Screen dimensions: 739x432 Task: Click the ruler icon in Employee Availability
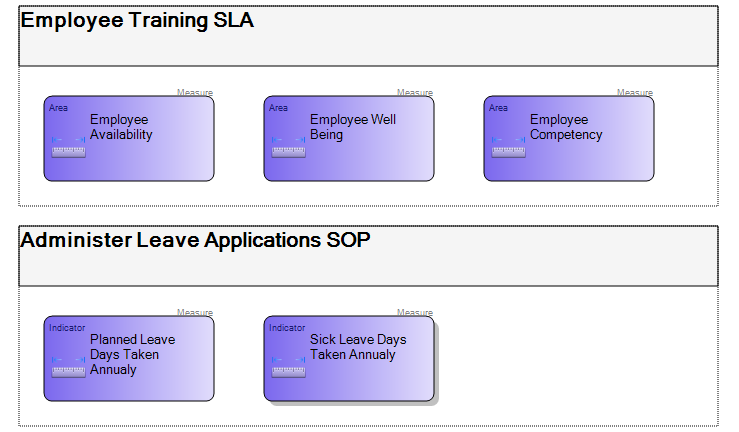pyautogui.click(x=68, y=147)
